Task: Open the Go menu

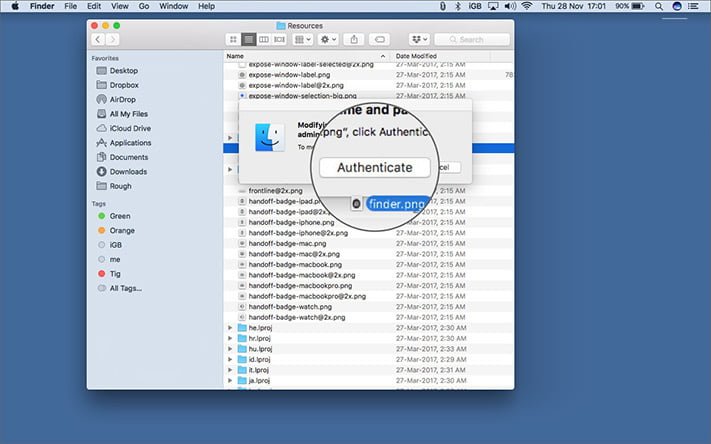Action: coord(144,6)
